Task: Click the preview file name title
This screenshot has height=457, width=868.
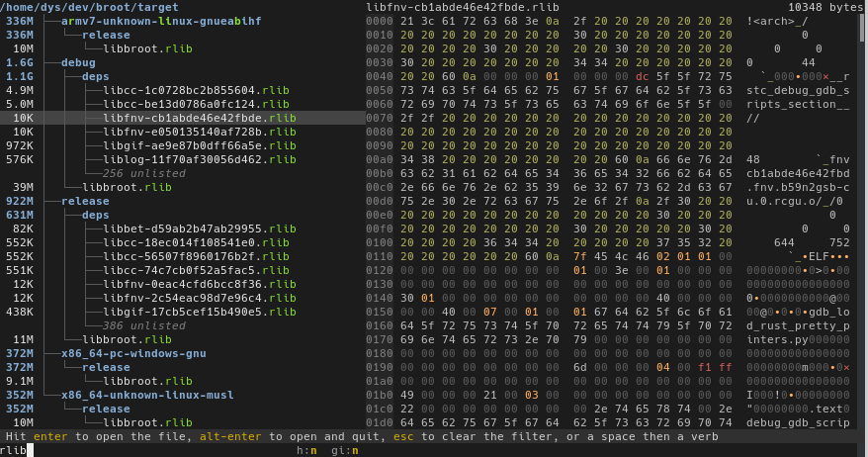Action: coord(463,7)
